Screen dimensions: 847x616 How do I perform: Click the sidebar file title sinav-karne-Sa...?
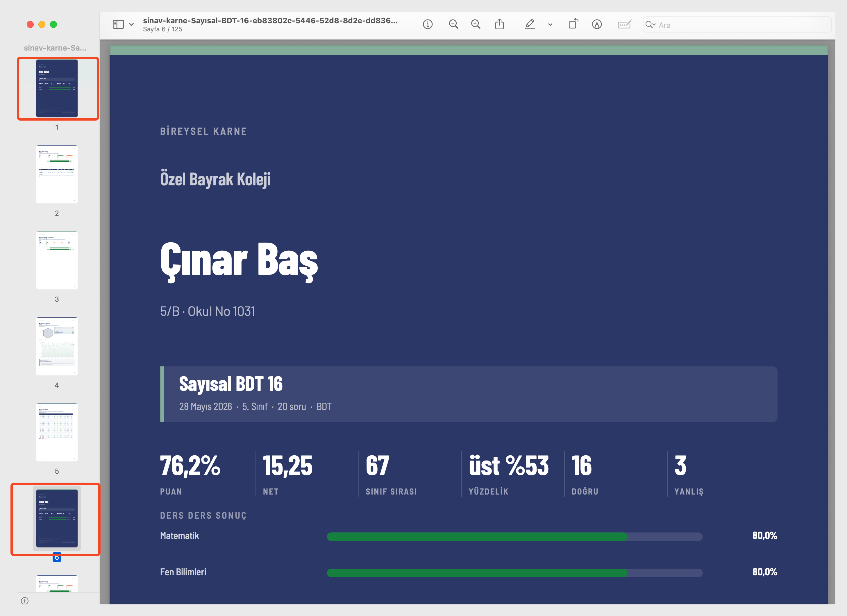pos(55,48)
